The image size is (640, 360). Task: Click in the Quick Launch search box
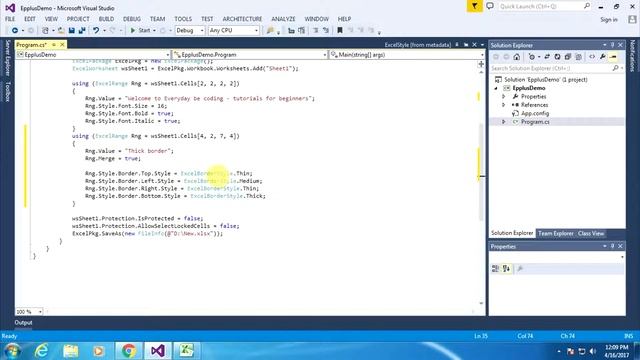coord(544,6)
